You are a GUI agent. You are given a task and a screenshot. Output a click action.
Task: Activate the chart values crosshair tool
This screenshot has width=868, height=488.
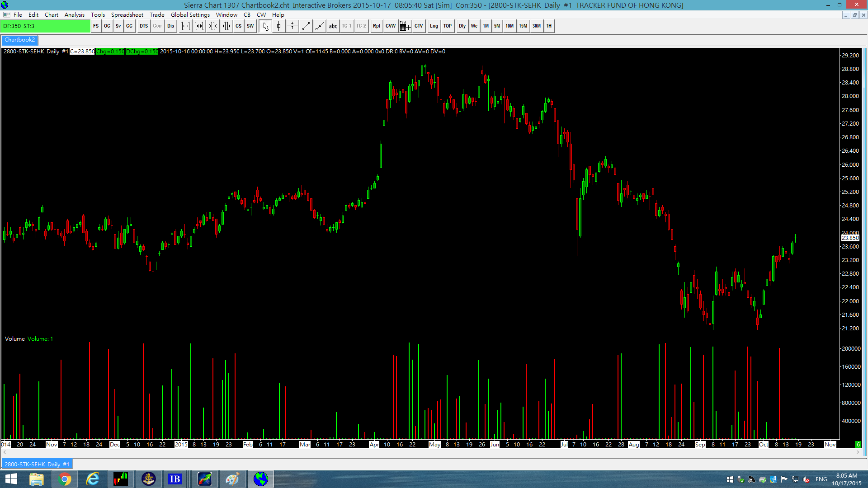point(279,26)
